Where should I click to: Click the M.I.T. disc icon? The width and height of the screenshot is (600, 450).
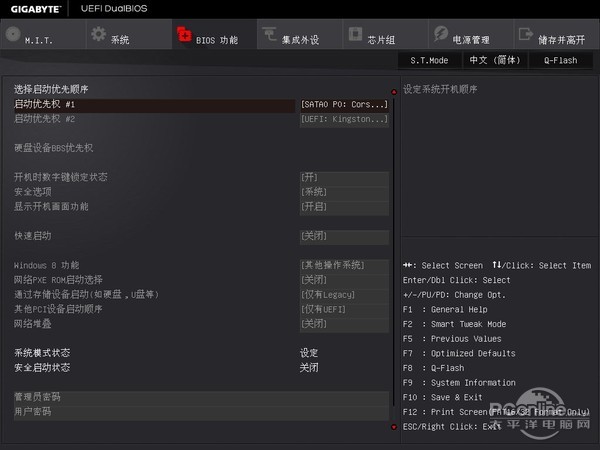click(x=13, y=34)
